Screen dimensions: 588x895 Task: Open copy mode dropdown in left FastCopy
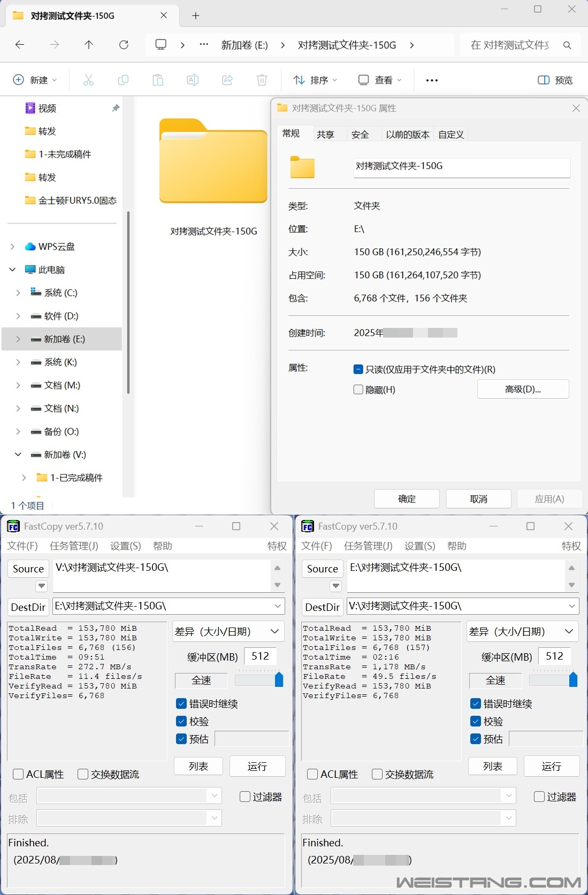228,631
